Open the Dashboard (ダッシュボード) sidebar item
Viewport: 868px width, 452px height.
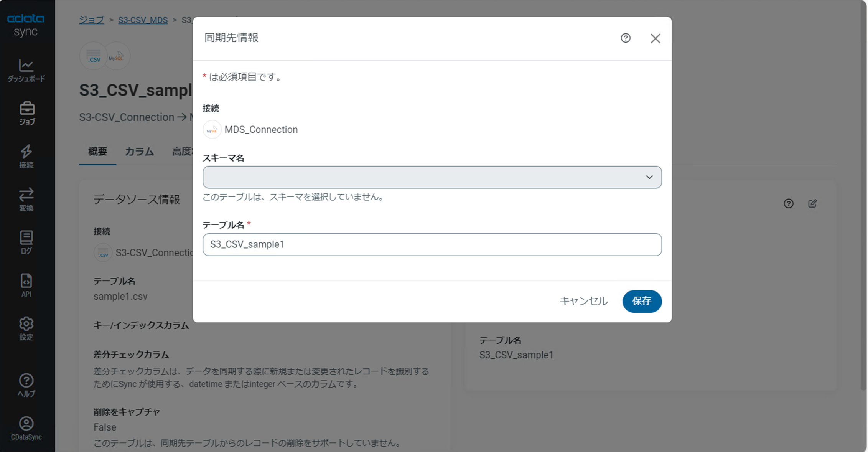26,71
